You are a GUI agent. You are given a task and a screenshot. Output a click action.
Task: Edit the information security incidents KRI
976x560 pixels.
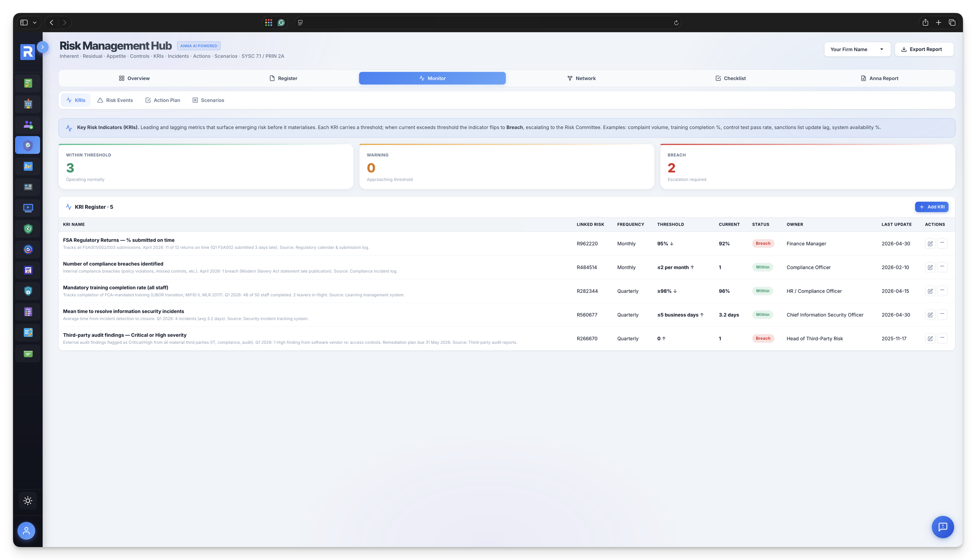(x=930, y=315)
